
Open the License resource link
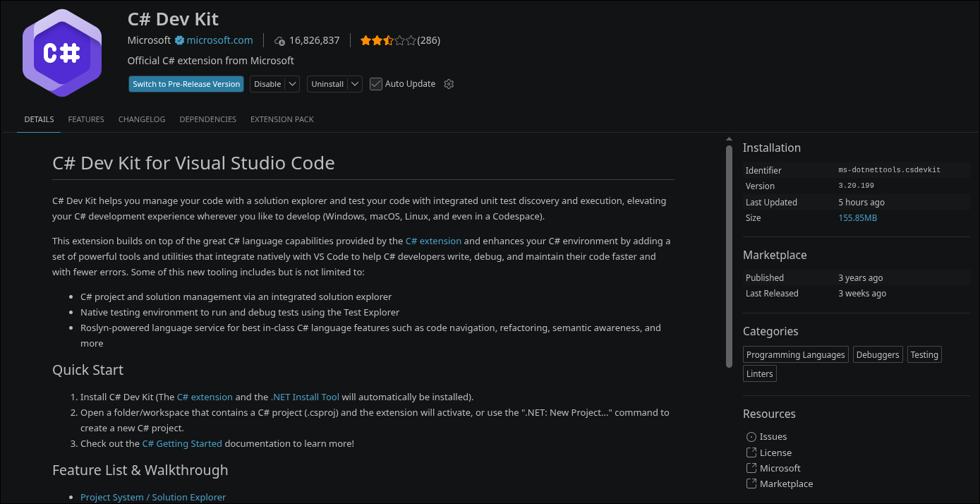(775, 452)
